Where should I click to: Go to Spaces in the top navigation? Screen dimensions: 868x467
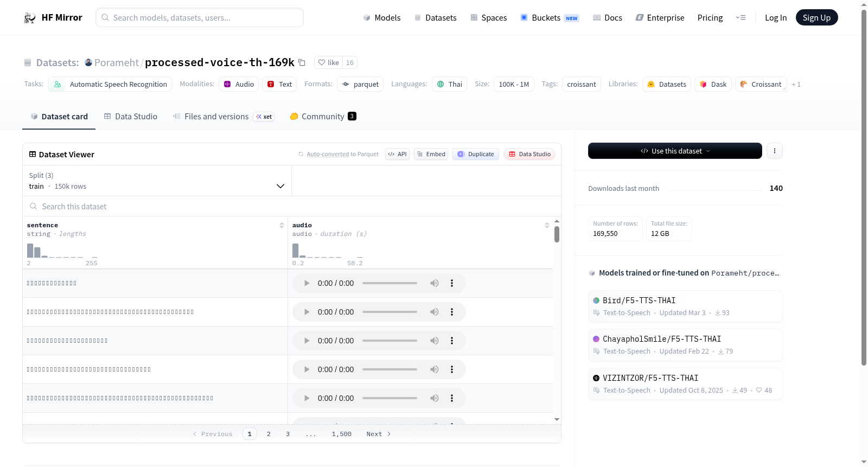click(489, 18)
